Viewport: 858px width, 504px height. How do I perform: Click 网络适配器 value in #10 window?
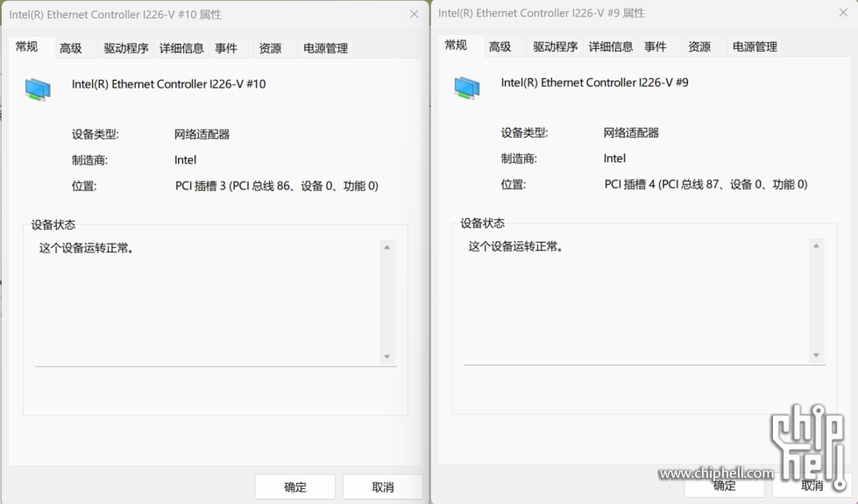tap(202, 134)
